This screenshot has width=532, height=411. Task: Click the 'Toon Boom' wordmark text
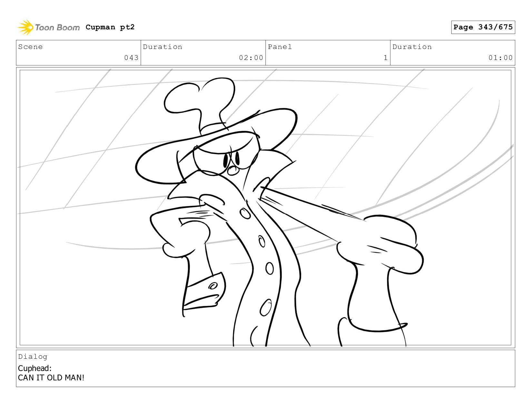pyautogui.click(x=57, y=27)
